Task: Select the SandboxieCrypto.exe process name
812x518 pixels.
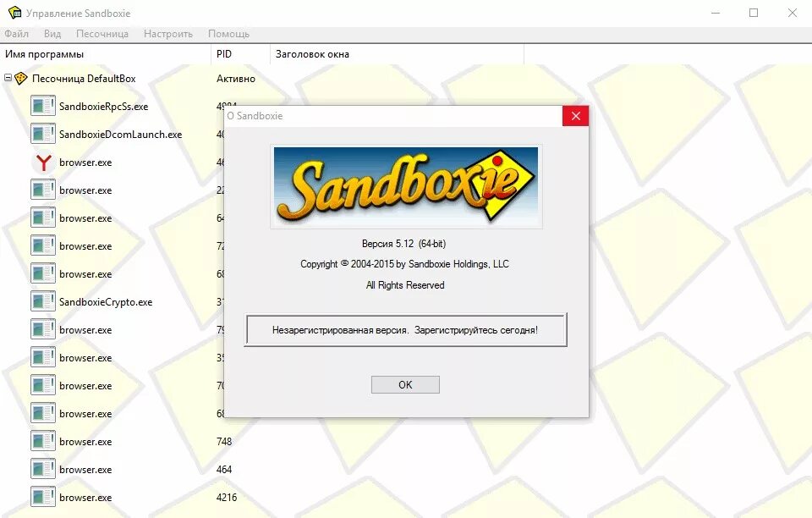Action: (x=106, y=302)
